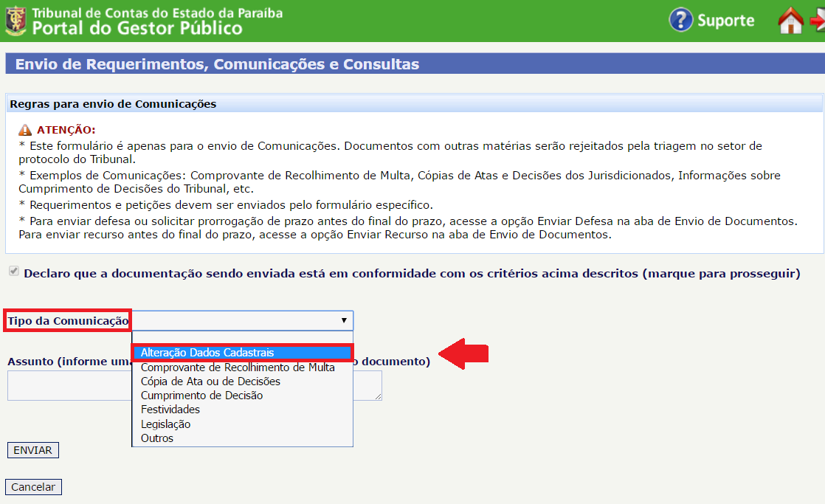Pick 'Cópia de Ata ou de Decisões'

(210, 382)
